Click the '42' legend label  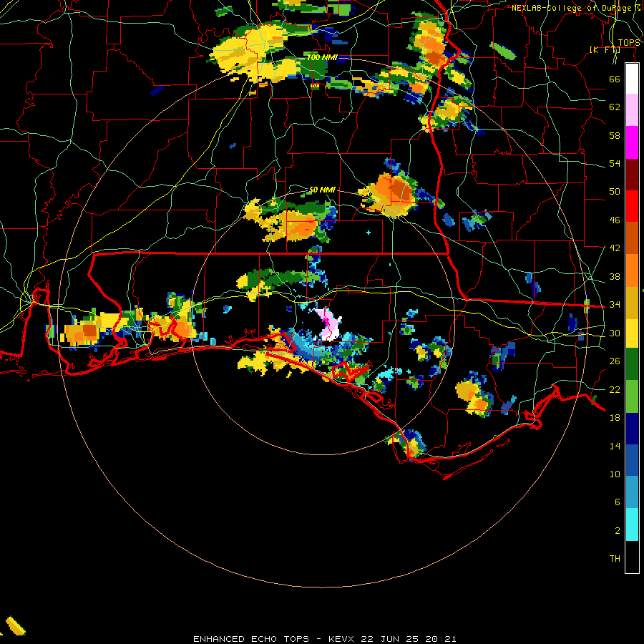[615, 248]
